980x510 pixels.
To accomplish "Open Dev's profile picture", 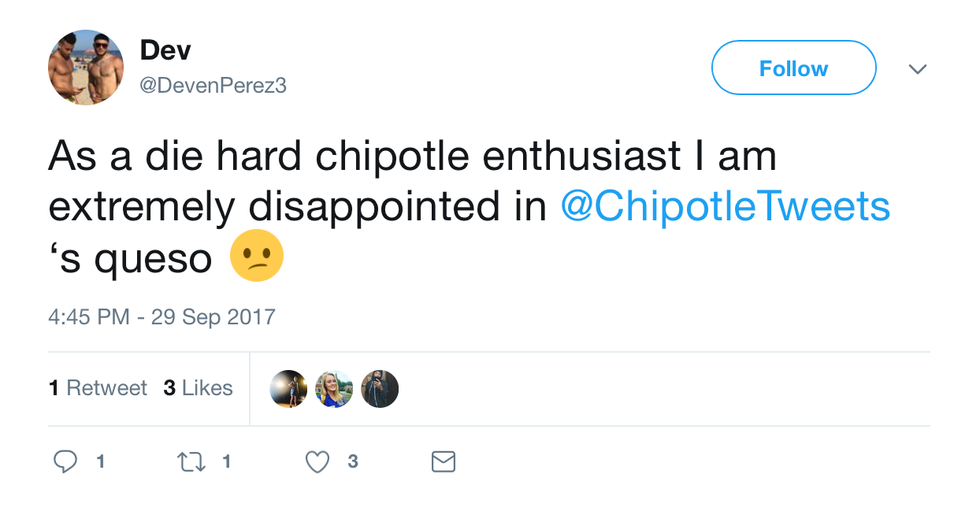I will point(85,68).
